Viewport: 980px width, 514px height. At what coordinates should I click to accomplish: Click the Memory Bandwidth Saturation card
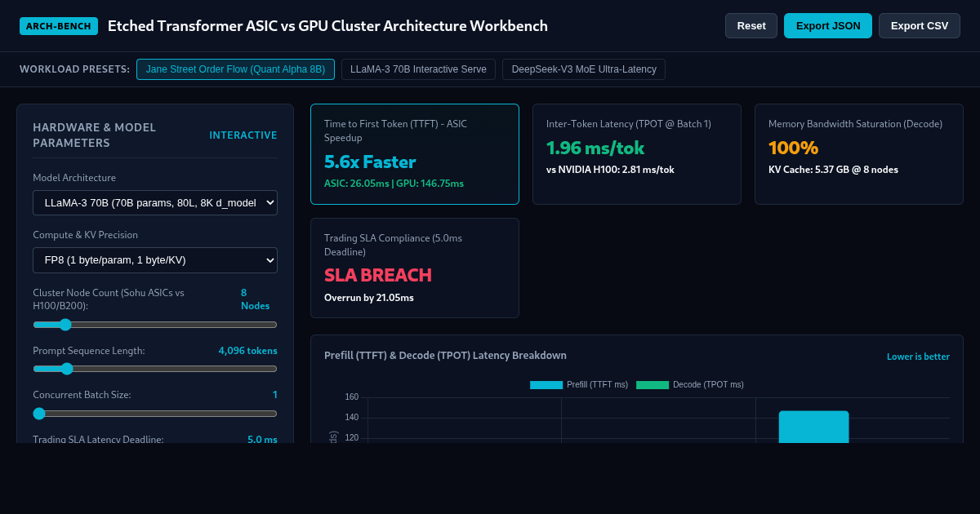(859, 154)
